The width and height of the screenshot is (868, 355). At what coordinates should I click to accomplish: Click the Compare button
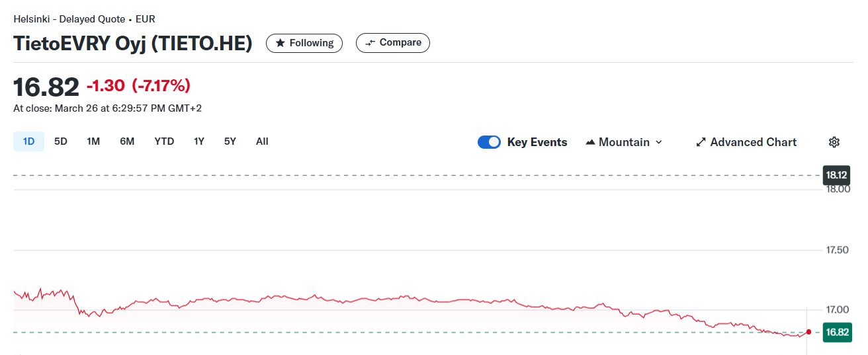[x=393, y=43]
